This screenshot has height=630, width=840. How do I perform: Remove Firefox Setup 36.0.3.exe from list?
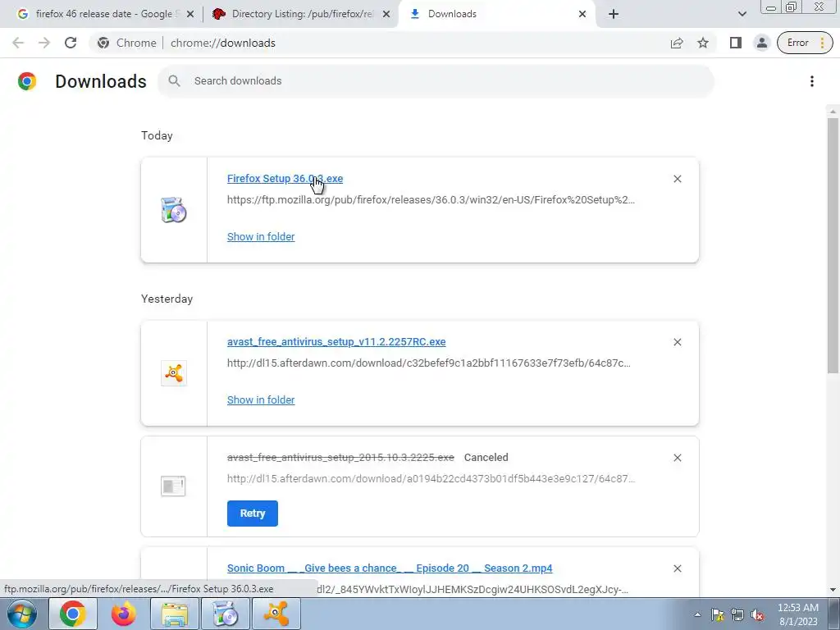click(x=677, y=179)
